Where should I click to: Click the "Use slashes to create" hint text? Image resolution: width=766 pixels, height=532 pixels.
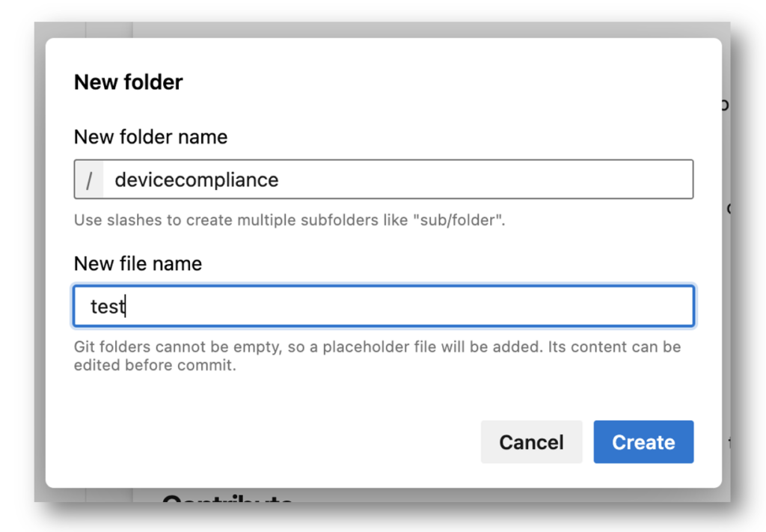(289, 220)
